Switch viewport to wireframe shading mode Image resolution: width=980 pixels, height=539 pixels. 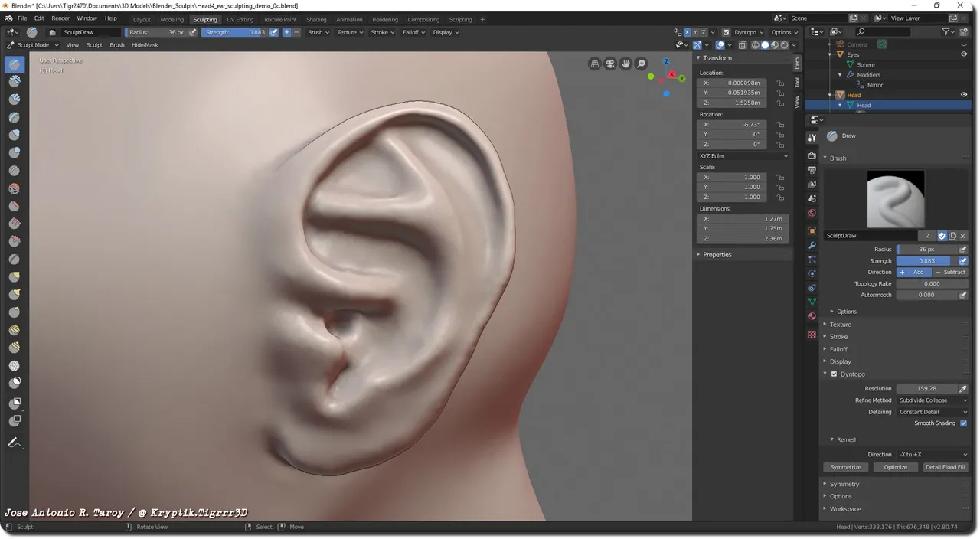click(755, 44)
